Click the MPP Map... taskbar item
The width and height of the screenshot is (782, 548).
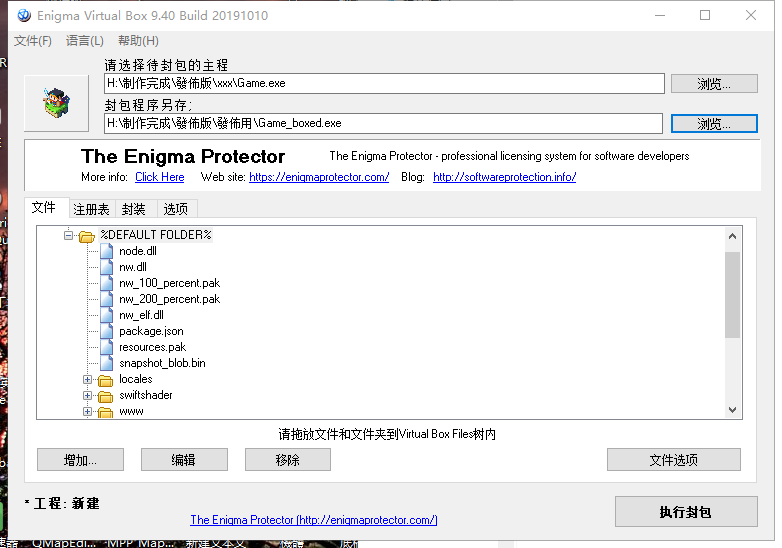click(141, 544)
